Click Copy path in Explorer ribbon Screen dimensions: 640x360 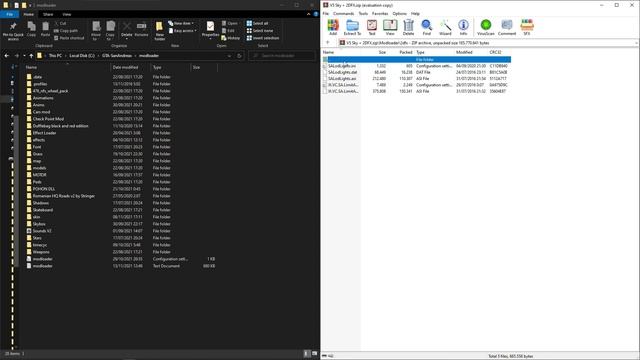66,31
